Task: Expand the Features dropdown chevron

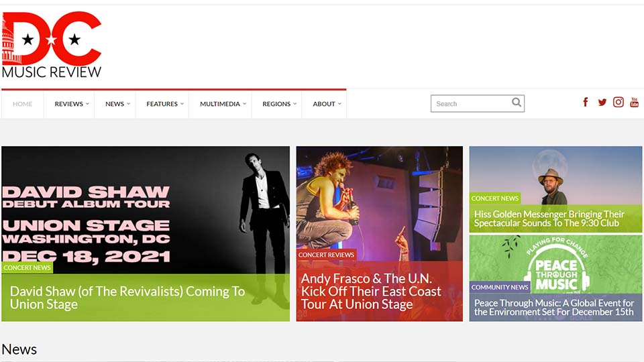Action: pos(182,104)
